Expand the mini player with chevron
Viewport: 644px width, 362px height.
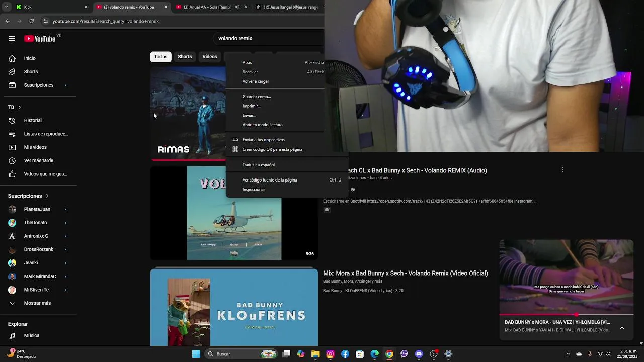tap(622, 328)
